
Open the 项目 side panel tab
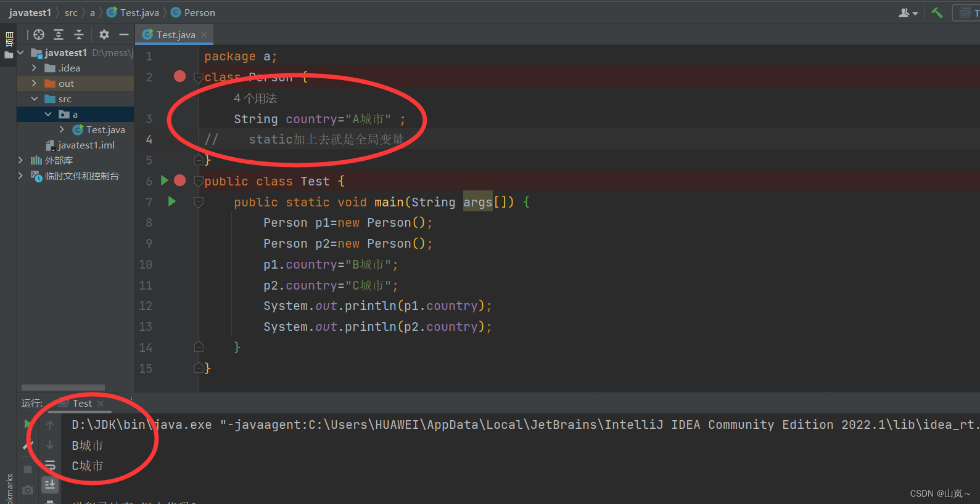(9, 44)
